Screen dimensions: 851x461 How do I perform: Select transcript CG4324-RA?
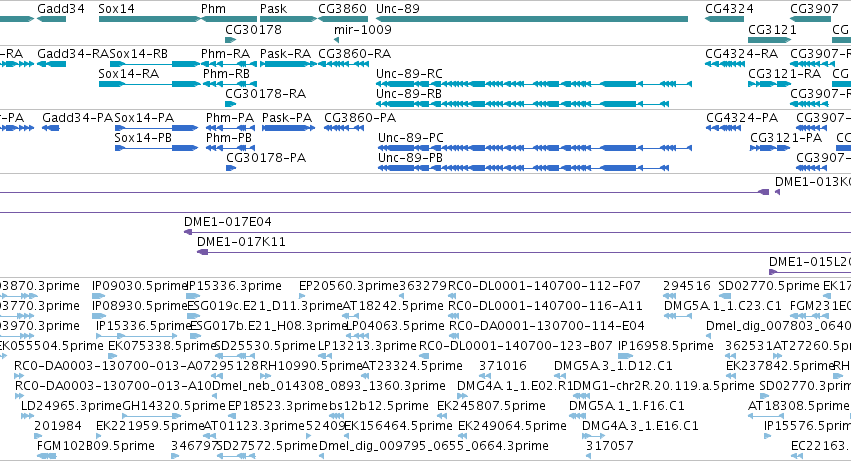(741, 53)
